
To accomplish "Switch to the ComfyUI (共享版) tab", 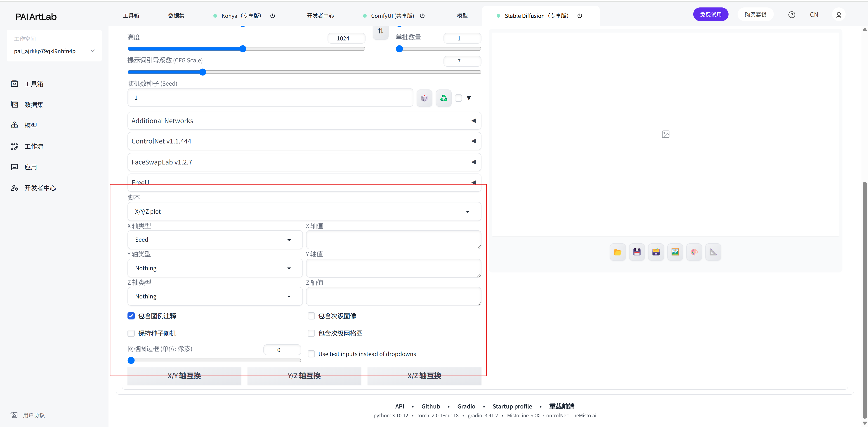I will (392, 16).
